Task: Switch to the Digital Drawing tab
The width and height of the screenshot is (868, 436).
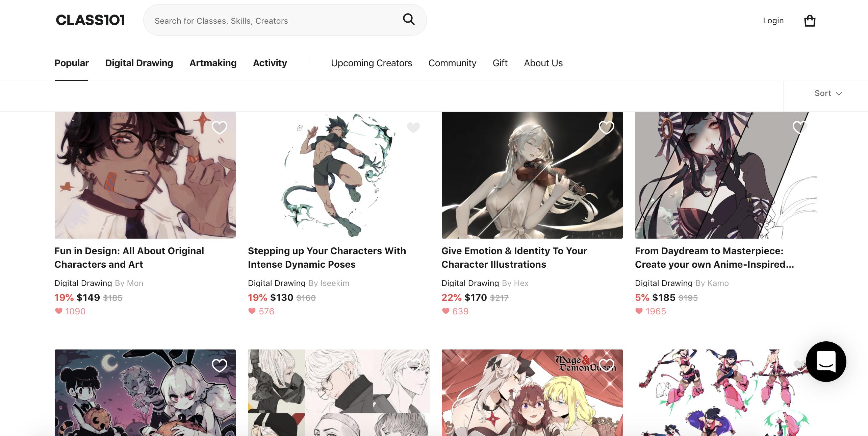Action: click(139, 63)
